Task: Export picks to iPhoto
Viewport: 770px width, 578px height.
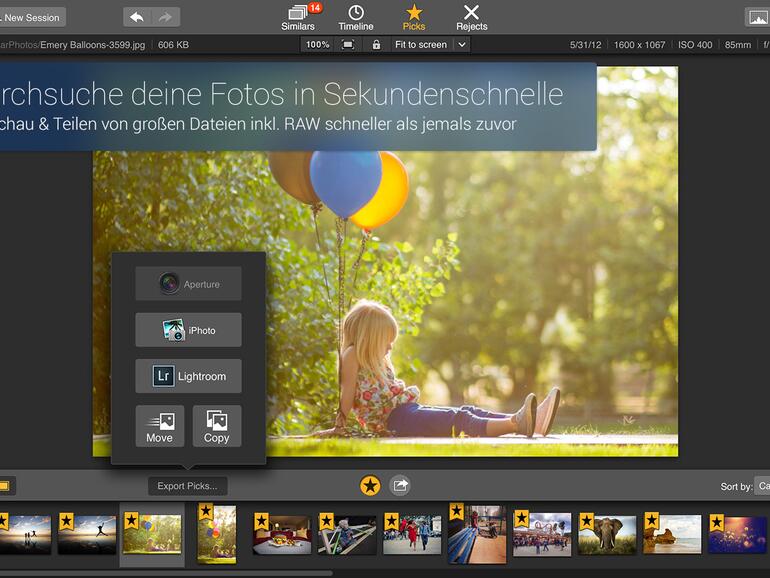Action: (189, 330)
